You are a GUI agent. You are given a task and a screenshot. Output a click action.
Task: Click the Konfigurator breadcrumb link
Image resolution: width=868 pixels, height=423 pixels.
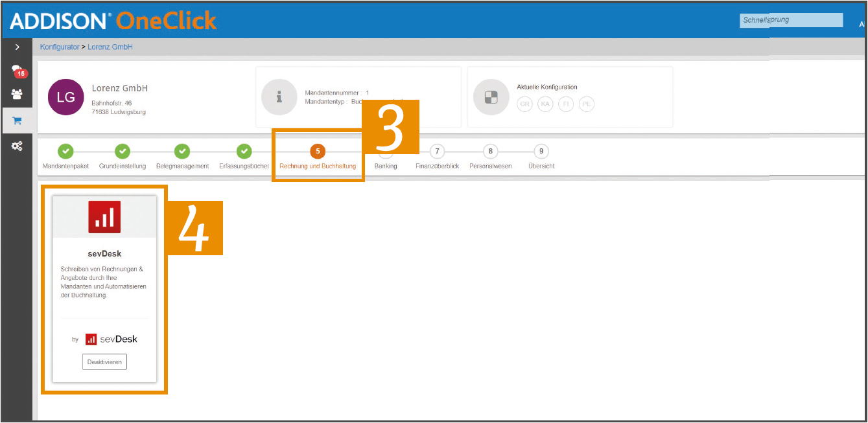click(x=60, y=47)
